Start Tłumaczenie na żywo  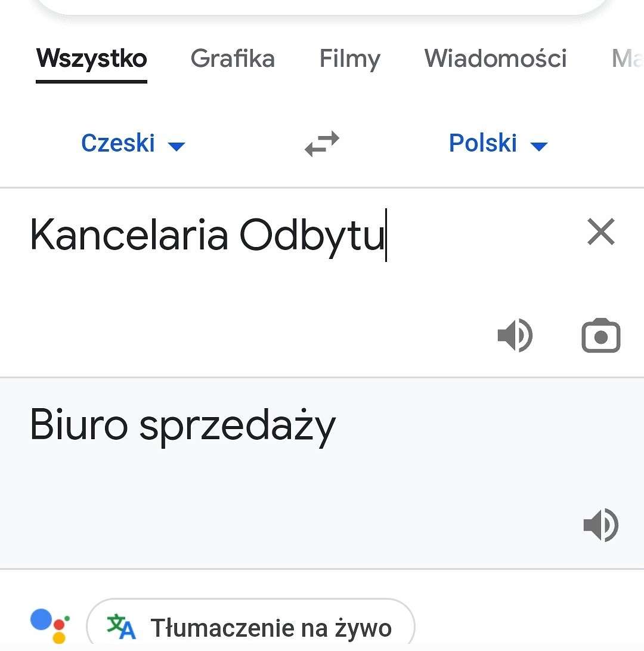(x=250, y=626)
